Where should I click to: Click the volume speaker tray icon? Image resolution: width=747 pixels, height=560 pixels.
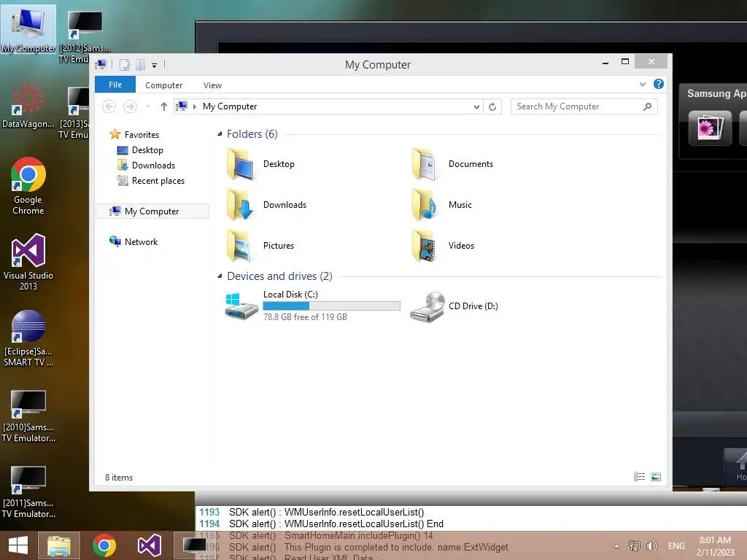point(652,545)
